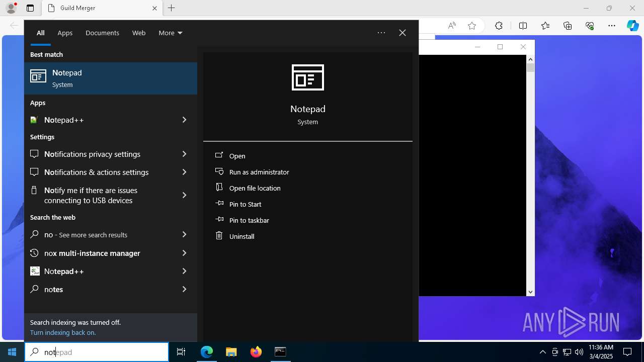This screenshot has width=644, height=362.
Task: Open the Windows Start button
Action: 12,352
